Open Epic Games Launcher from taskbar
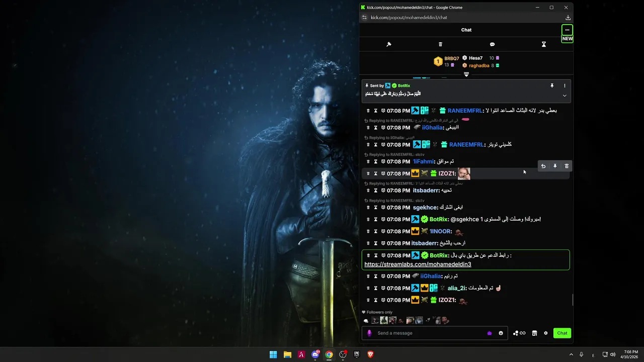 click(357, 354)
